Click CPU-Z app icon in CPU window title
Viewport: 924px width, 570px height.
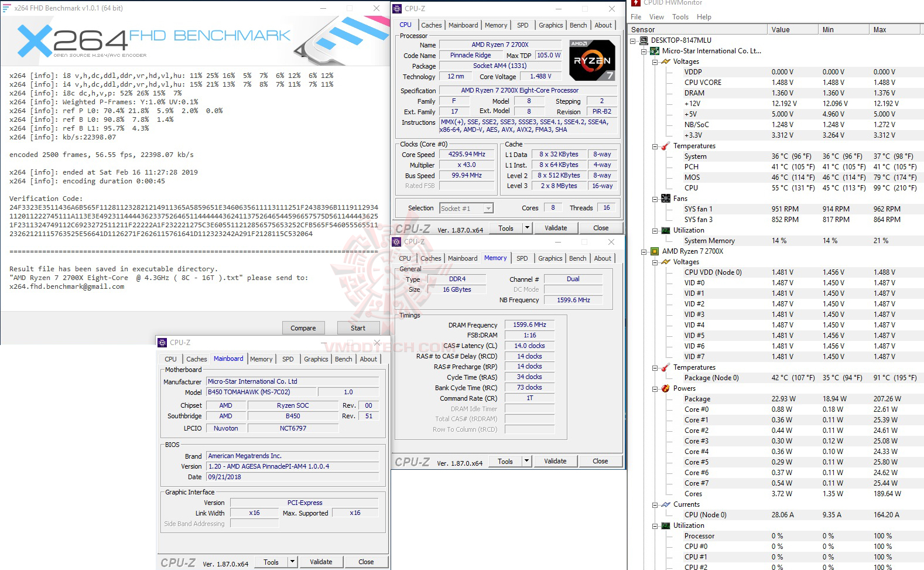(397, 9)
